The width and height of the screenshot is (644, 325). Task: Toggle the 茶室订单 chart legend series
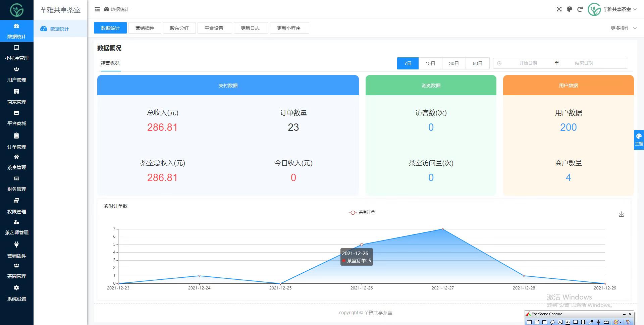[x=362, y=212]
